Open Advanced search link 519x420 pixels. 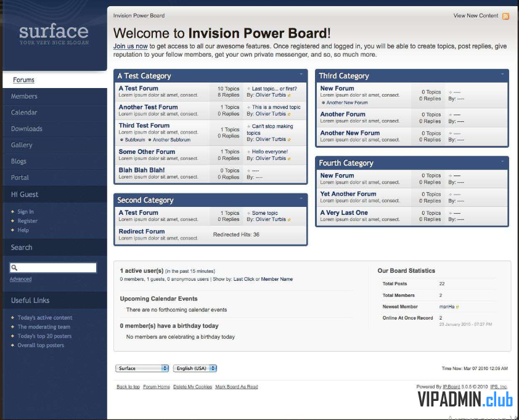[20, 279]
